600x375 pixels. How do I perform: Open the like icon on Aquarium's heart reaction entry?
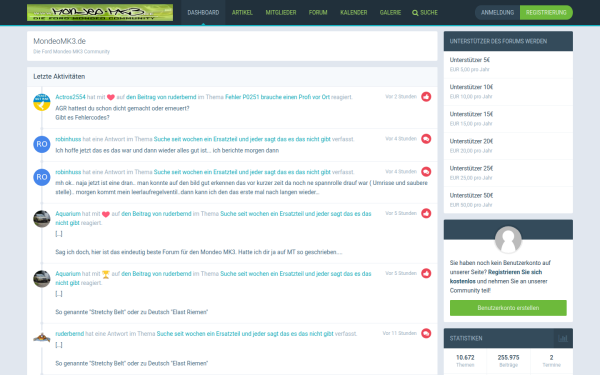pyautogui.click(x=426, y=214)
